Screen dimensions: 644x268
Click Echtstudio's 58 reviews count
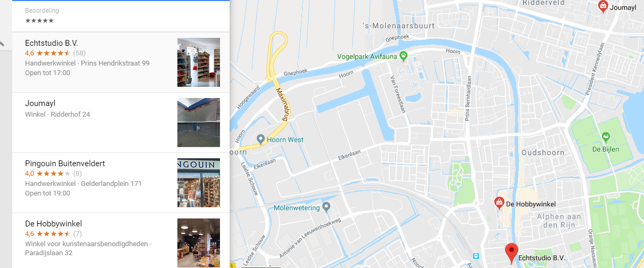tap(79, 53)
